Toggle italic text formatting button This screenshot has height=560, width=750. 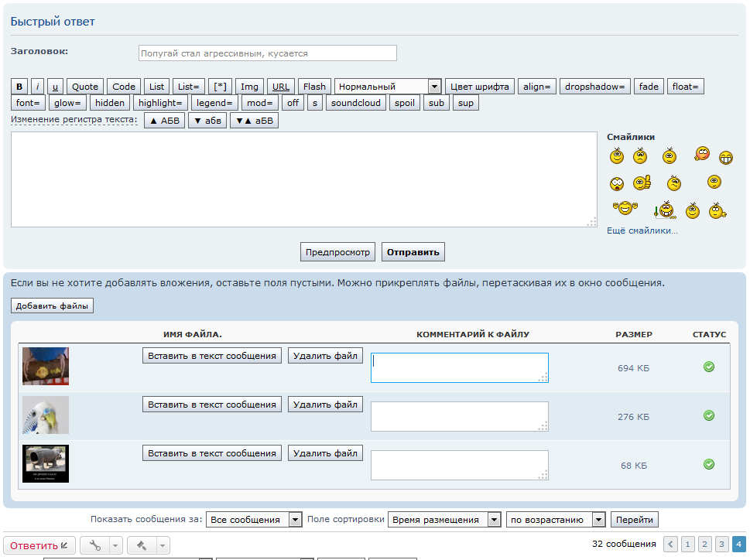(38, 87)
